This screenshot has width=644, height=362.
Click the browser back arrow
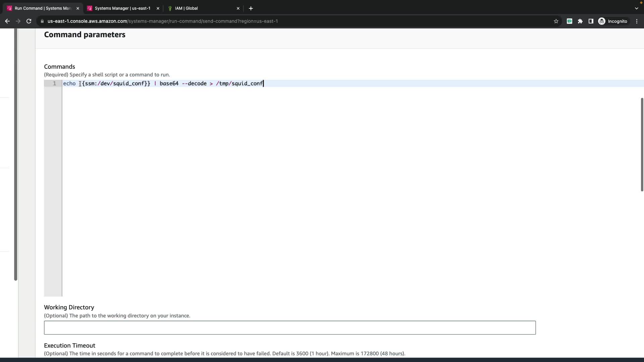[7, 21]
